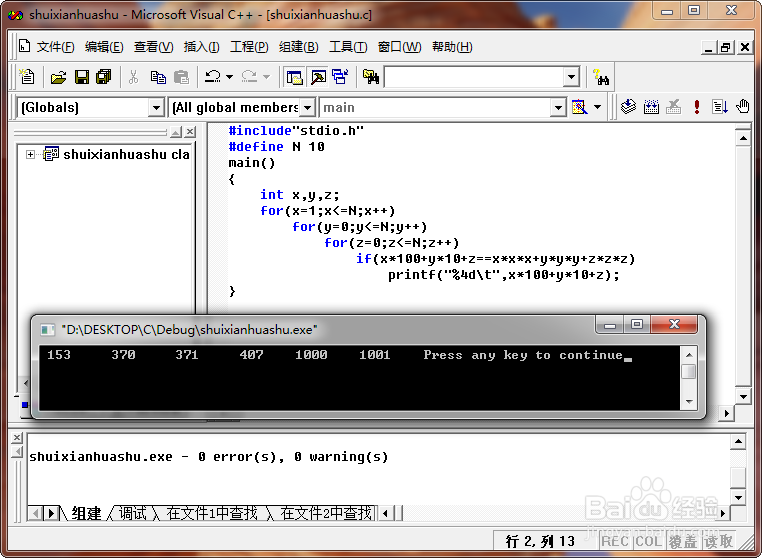Open a file with the Open icon
Viewport: 762px width, 558px height.
click(58, 77)
